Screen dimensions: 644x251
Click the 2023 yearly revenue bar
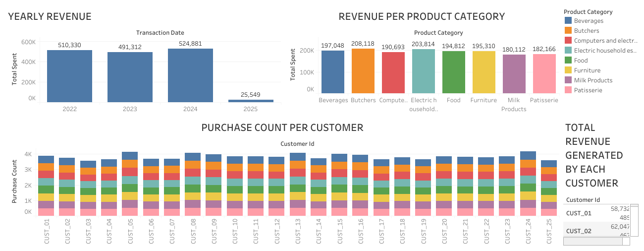click(130, 77)
